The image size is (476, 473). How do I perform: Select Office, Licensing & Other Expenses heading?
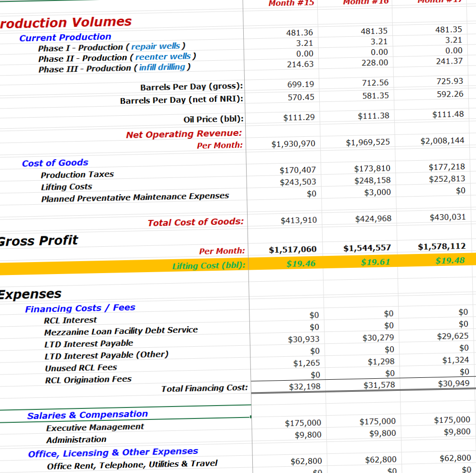[x=113, y=452]
